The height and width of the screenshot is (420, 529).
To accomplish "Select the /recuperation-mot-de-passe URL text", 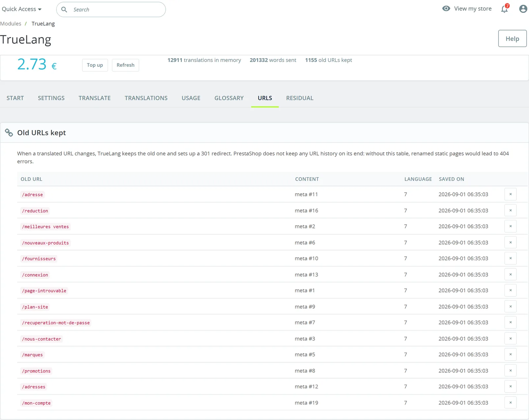I will pyautogui.click(x=56, y=323).
